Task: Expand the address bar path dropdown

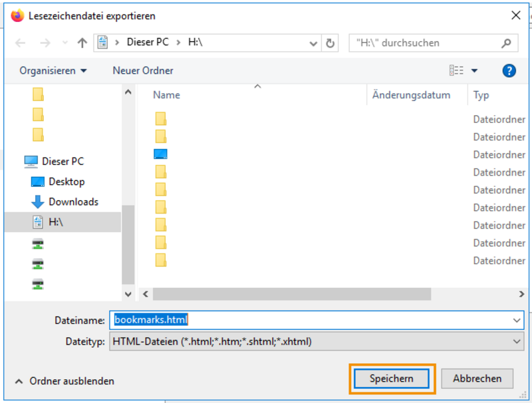Action: pos(313,43)
